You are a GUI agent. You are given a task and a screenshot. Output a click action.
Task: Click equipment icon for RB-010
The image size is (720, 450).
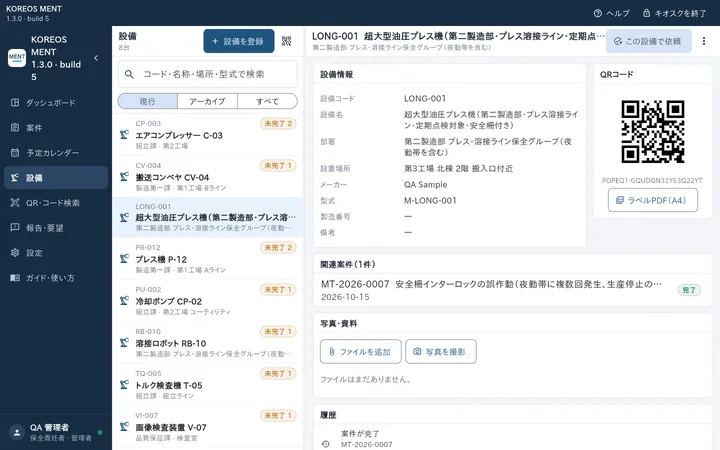tap(124, 343)
